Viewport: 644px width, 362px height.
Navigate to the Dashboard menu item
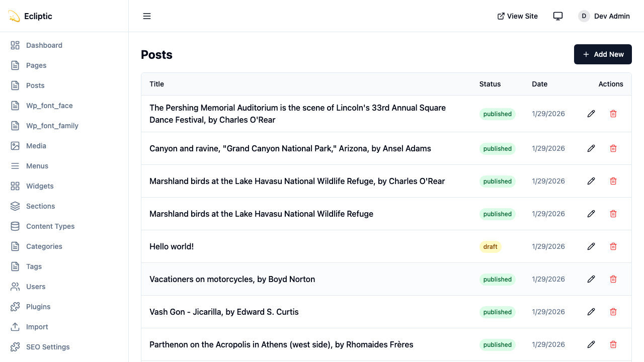tap(44, 45)
